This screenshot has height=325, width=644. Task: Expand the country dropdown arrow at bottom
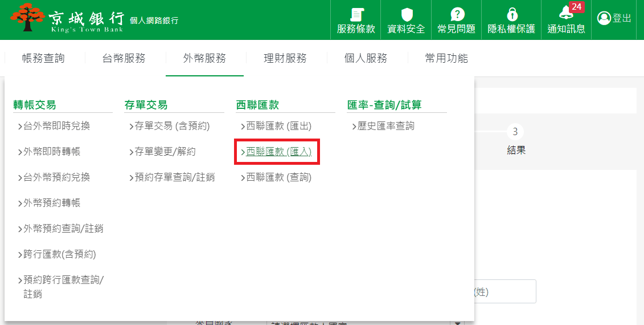tap(457, 322)
